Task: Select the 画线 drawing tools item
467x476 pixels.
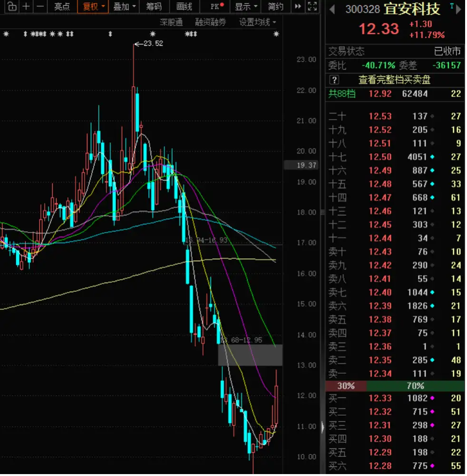Action: [185, 6]
